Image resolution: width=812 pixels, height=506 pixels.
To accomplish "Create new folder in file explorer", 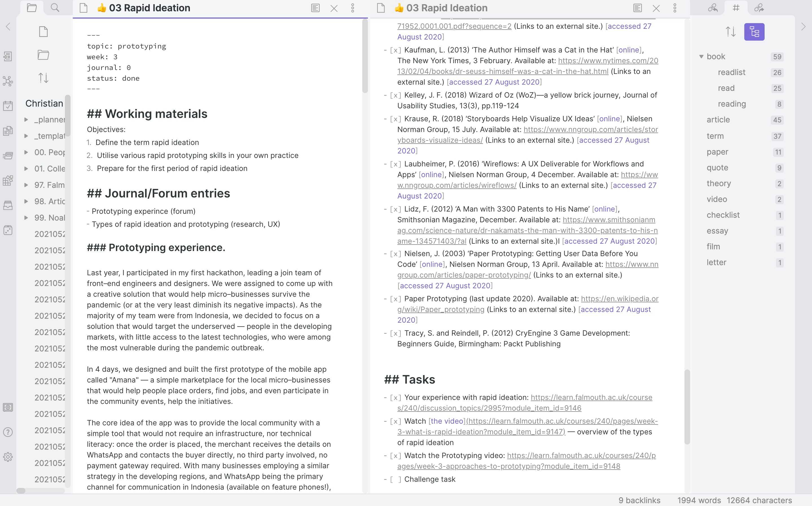I will (x=43, y=54).
